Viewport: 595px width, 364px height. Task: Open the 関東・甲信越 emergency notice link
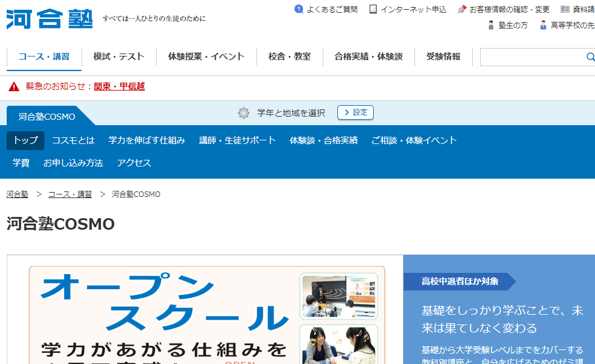119,86
